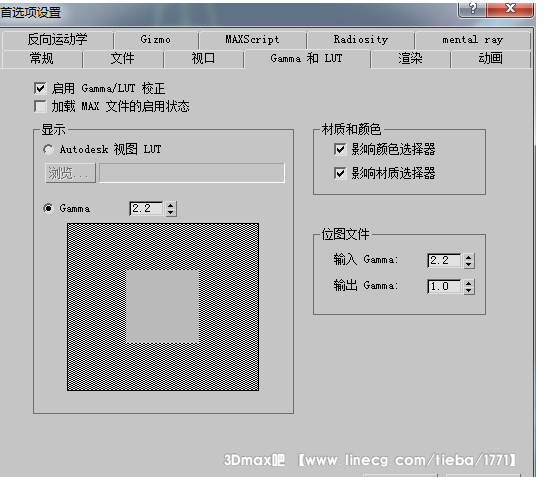This screenshot has width=545, height=477.
Task: Decrease display Gamma with down arrow
Action: coord(170,212)
